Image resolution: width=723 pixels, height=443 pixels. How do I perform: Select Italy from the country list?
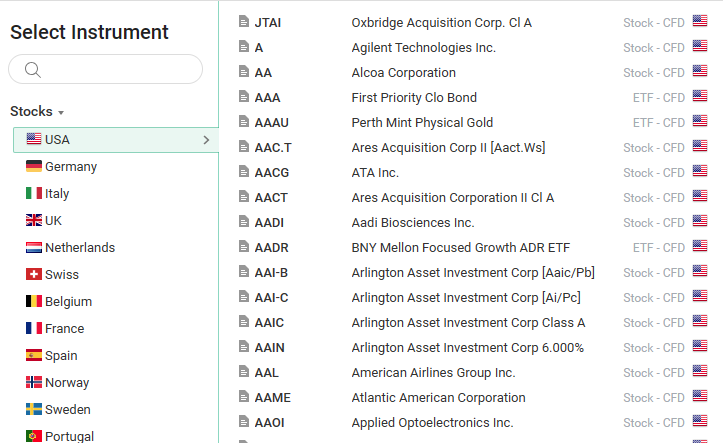click(57, 193)
